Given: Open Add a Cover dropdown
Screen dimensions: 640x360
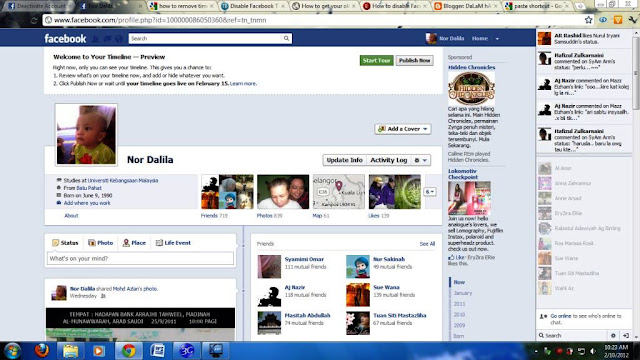Looking at the screenshot, I should click(403, 129).
